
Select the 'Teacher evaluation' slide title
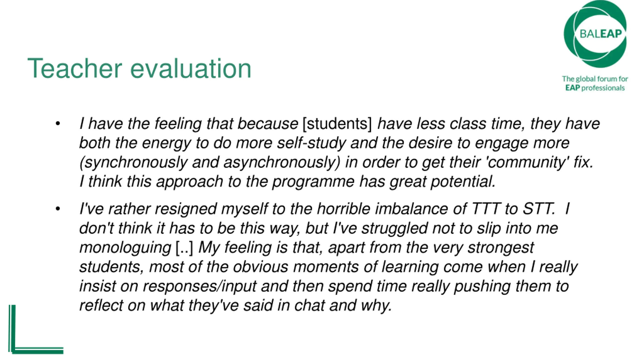point(139,68)
